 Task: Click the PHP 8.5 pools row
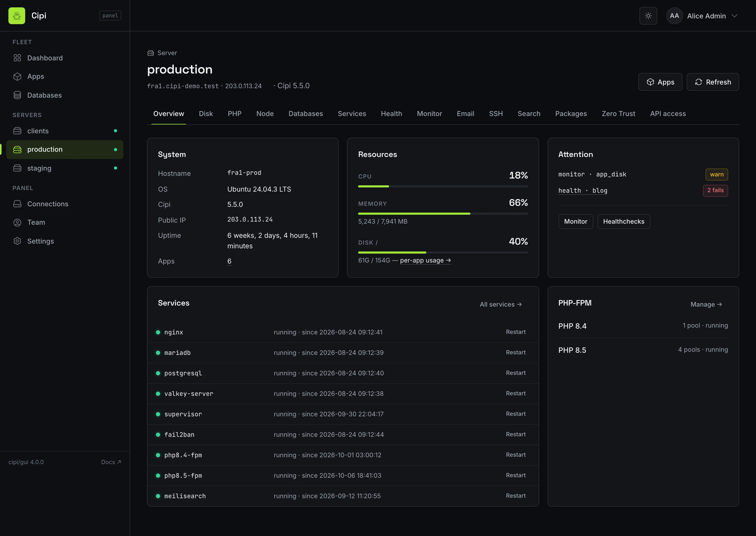click(643, 350)
